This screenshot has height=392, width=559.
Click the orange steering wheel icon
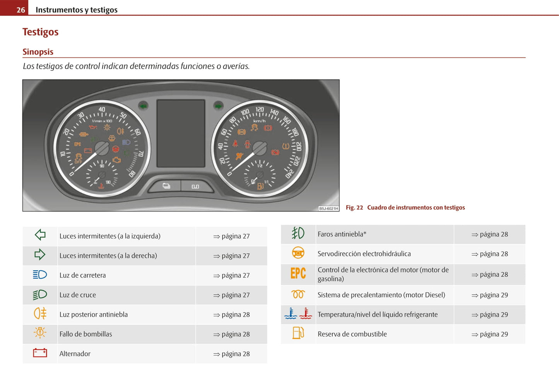click(298, 253)
